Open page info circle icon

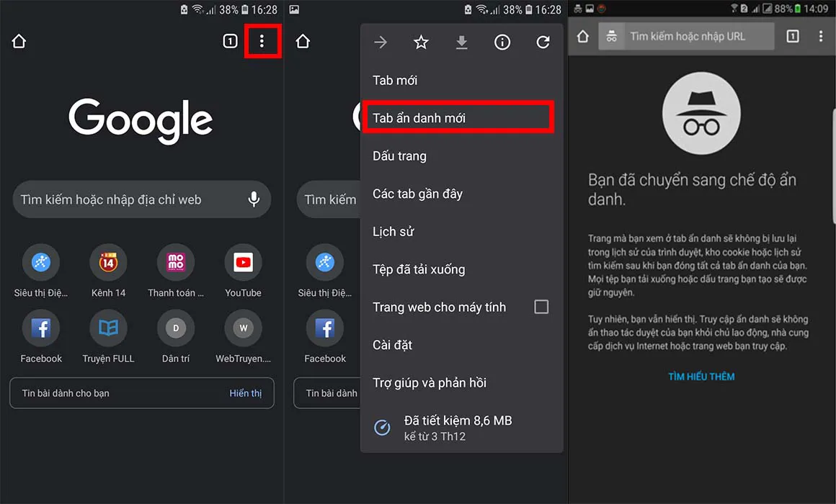point(502,42)
